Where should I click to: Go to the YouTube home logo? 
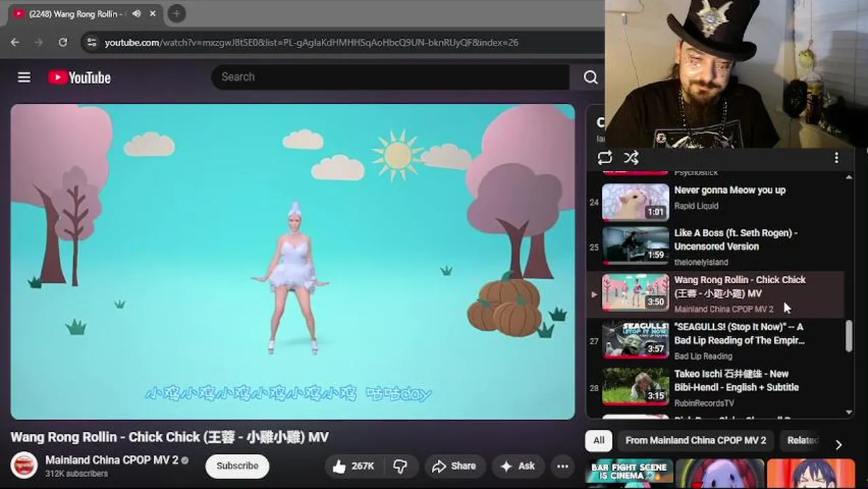tap(79, 77)
